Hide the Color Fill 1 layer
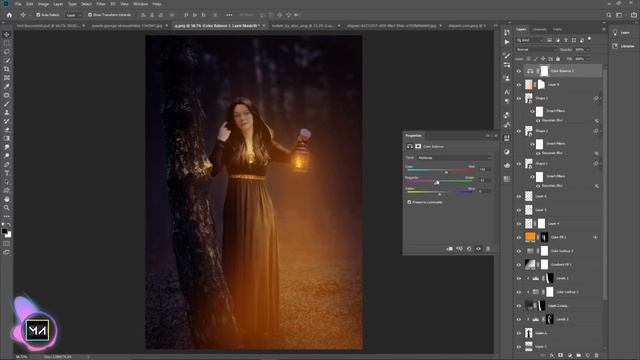The height and width of the screenshot is (360, 640). [519, 237]
